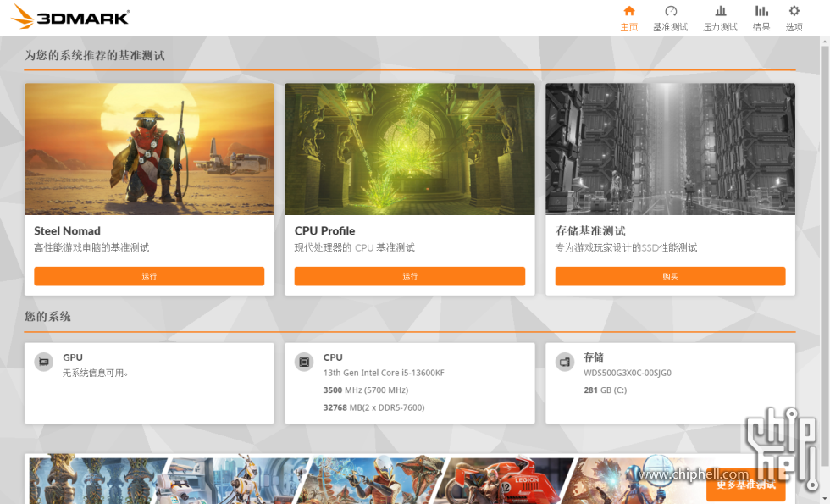Click 购买 to buy the storage benchmark
This screenshot has width=830, height=504.
(670, 276)
